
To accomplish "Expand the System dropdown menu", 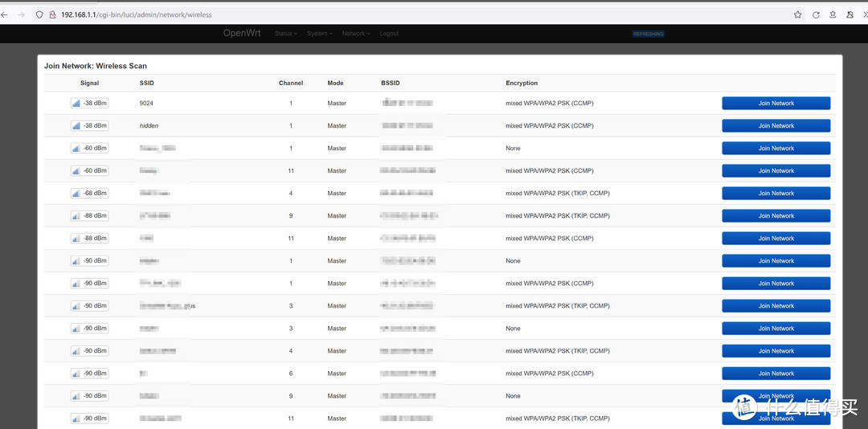I will [x=319, y=34].
